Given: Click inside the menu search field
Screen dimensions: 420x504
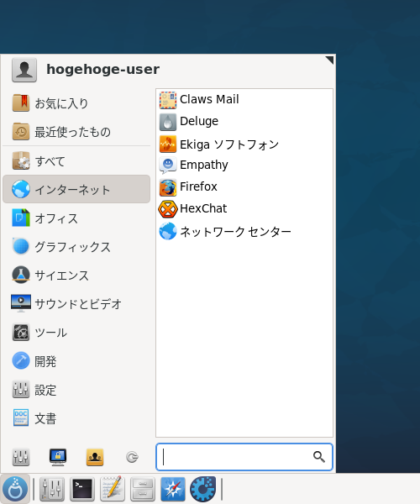Looking at the screenshot, I should point(244,457).
